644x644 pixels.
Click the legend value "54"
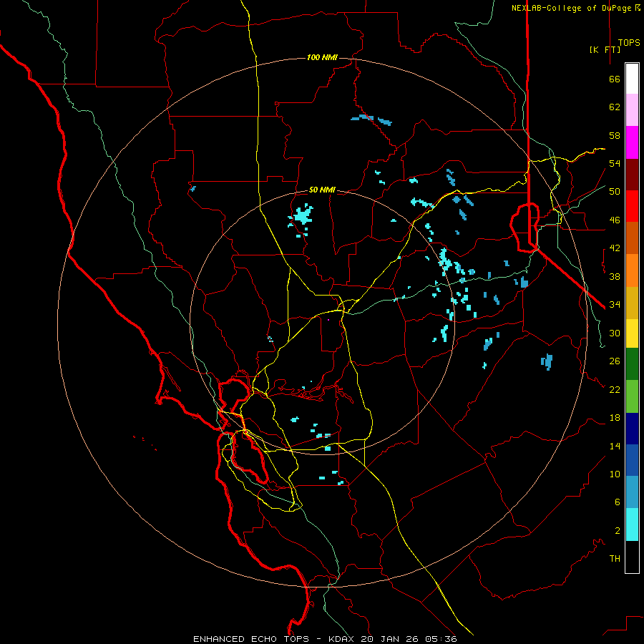pos(615,163)
